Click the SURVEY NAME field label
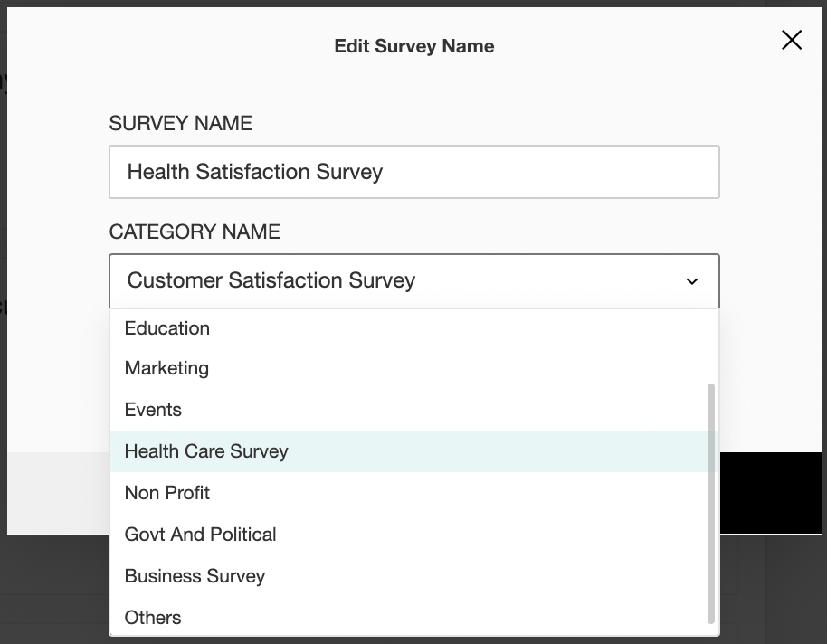The height and width of the screenshot is (644, 827). [180, 124]
